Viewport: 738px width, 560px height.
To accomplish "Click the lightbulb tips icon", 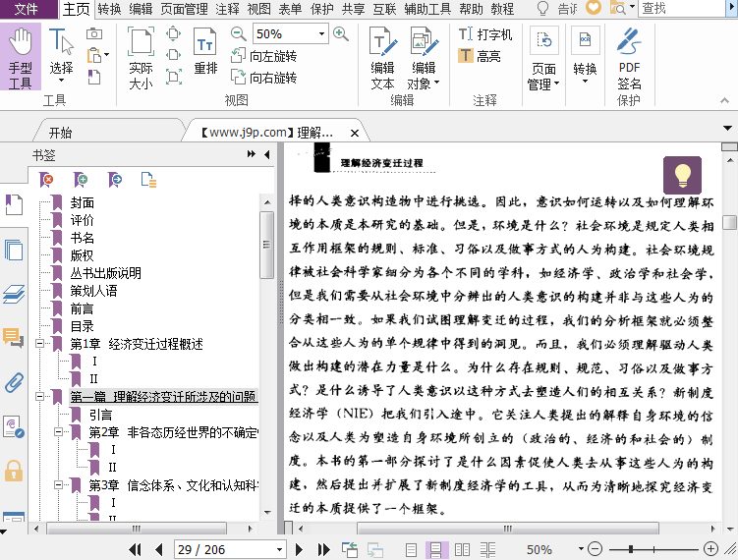I will point(682,175).
